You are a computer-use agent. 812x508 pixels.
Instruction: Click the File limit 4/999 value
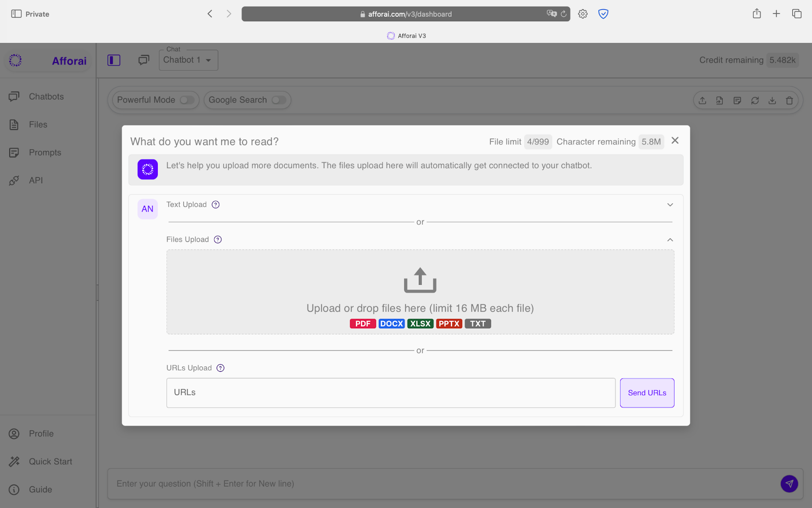pos(538,142)
